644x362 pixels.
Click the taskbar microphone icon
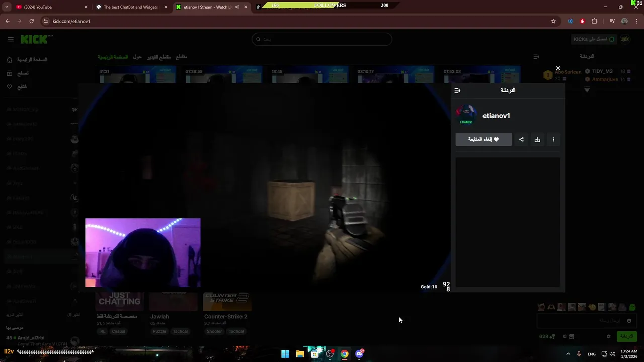pos(579,354)
